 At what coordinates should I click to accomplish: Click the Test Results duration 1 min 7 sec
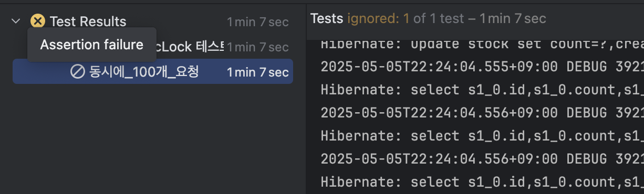click(x=258, y=22)
